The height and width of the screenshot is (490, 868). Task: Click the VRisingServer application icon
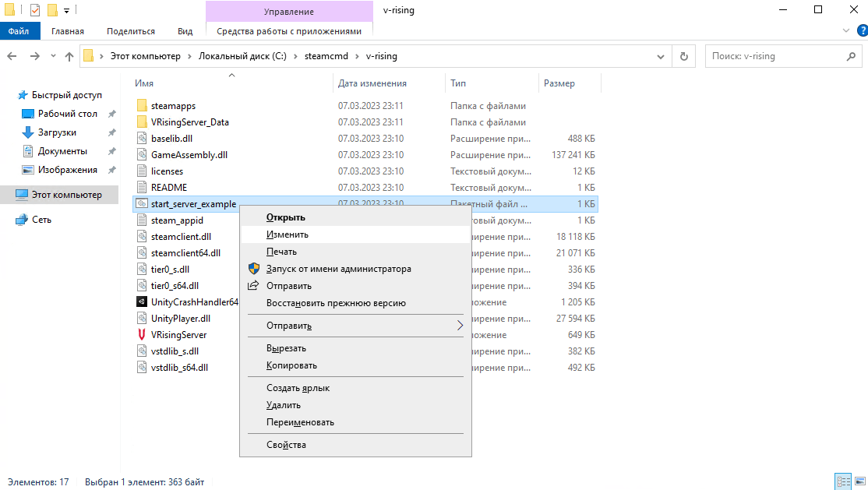coord(141,335)
